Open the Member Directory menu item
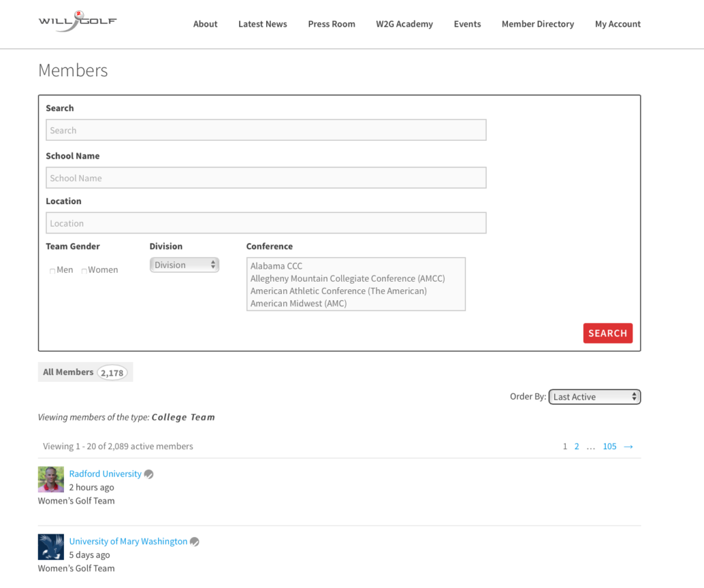 (538, 24)
